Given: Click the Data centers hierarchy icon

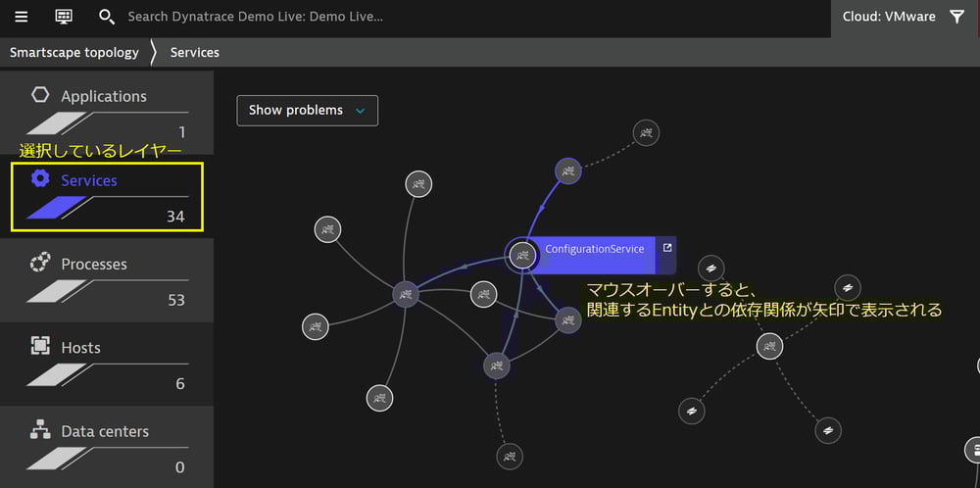Looking at the screenshot, I should (x=40, y=430).
